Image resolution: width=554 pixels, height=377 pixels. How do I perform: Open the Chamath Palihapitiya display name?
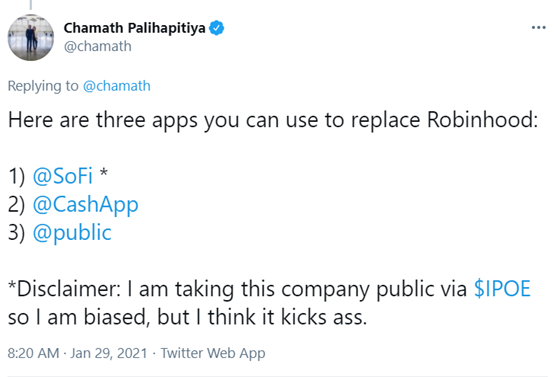134,28
